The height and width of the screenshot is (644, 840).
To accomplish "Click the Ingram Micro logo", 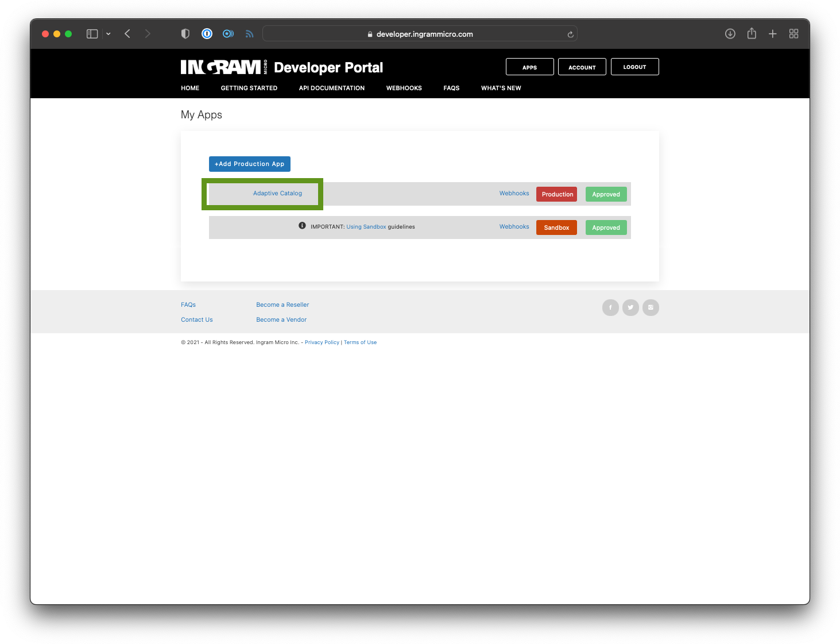I will [224, 67].
